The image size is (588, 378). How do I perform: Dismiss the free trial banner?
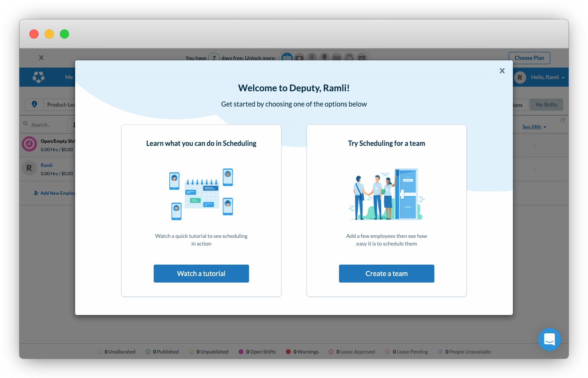pyautogui.click(x=41, y=58)
